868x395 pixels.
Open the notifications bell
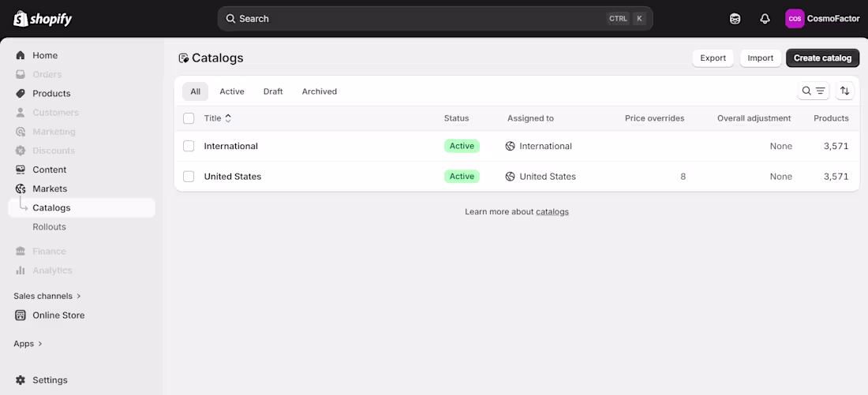pyautogui.click(x=765, y=19)
